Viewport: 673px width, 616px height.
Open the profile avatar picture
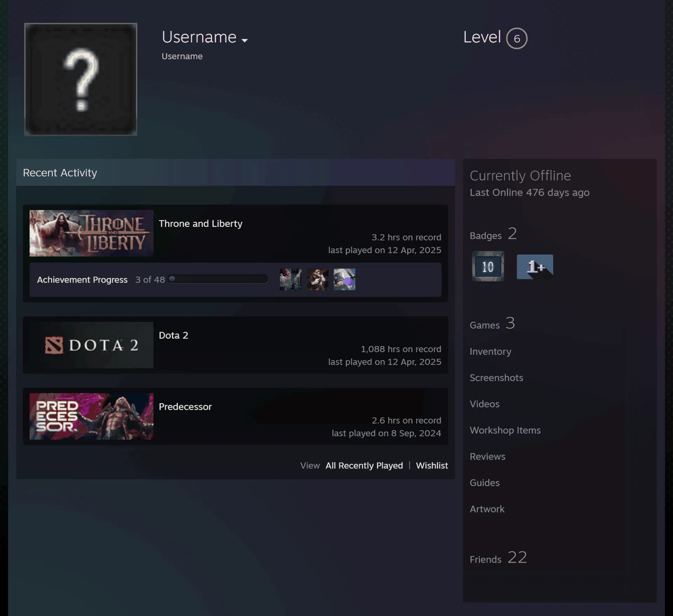[x=81, y=79]
